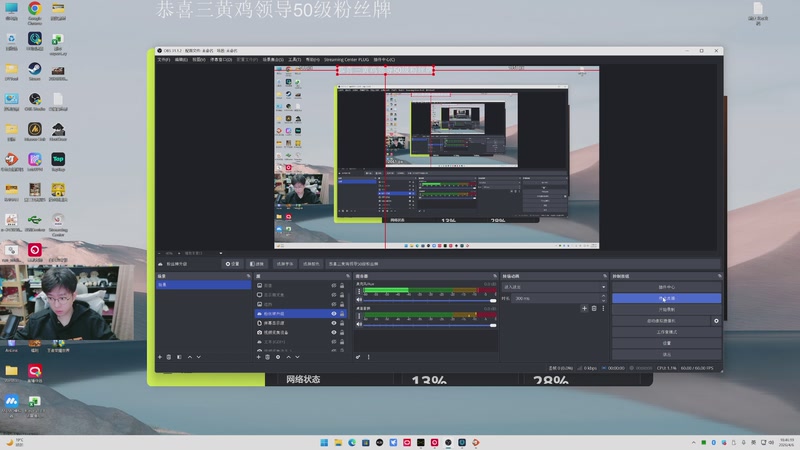Pop out the Audio Mixer dock header icon
This screenshot has width=800, height=450.
494,276
